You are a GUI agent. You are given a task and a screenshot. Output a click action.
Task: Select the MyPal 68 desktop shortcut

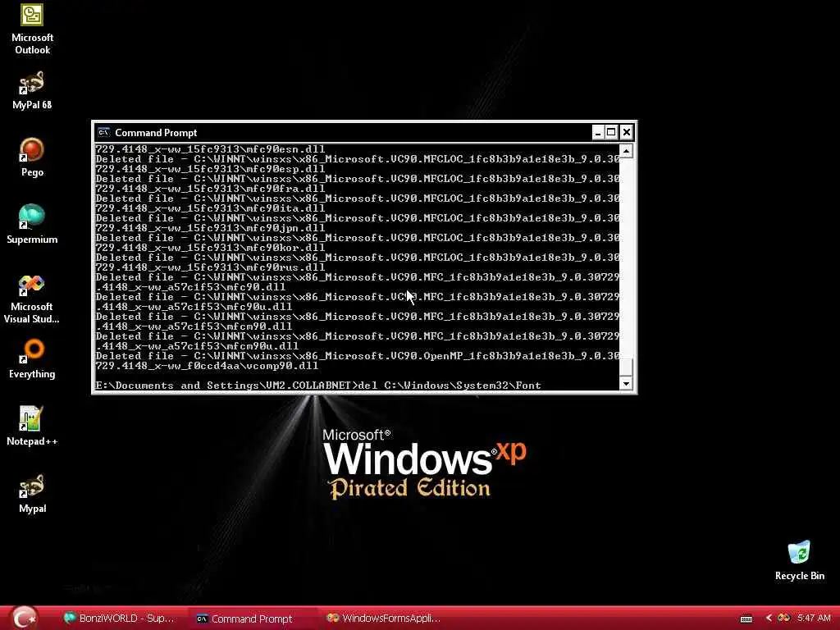click(x=32, y=91)
